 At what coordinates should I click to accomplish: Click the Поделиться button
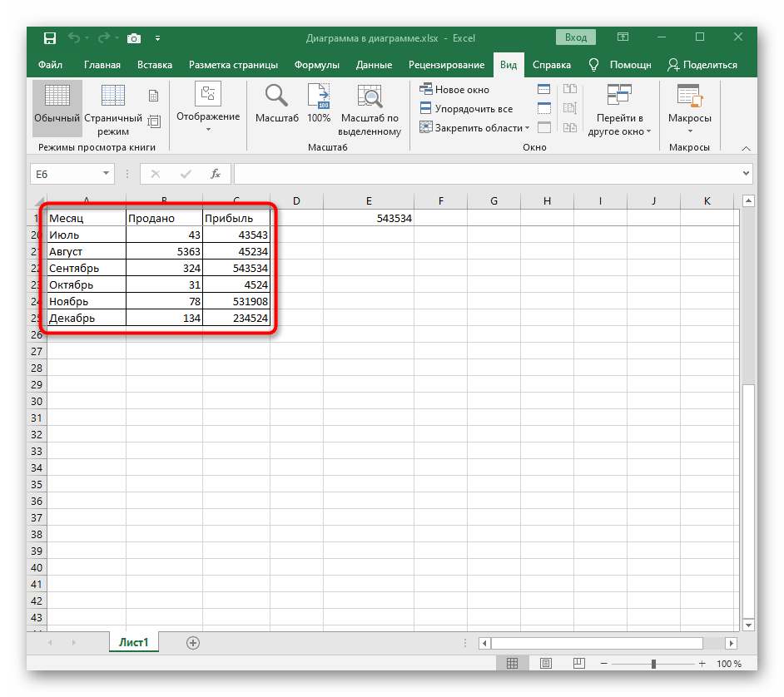[x=702, y=65]
